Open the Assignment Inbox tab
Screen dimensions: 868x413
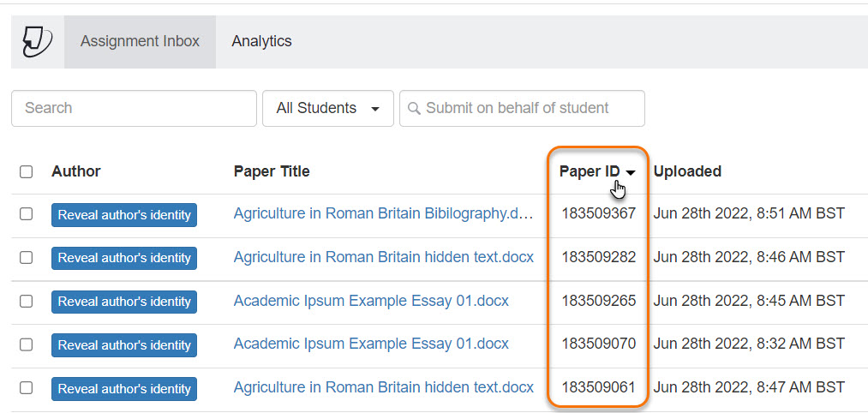pos(140,41)
